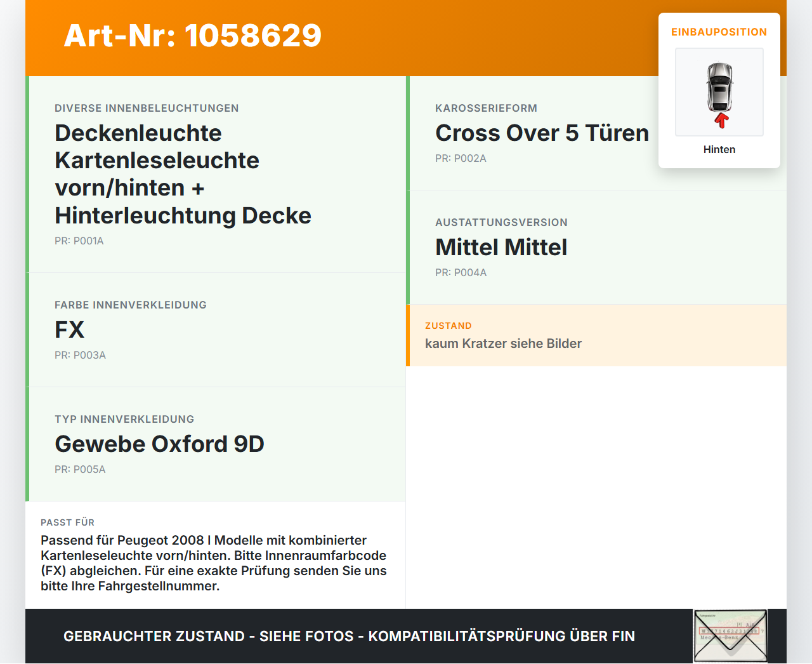Open the envelope thumbnail in the footer
Image resolution: width=812 pixels, height=664 pixels.
tap(731, 636)
